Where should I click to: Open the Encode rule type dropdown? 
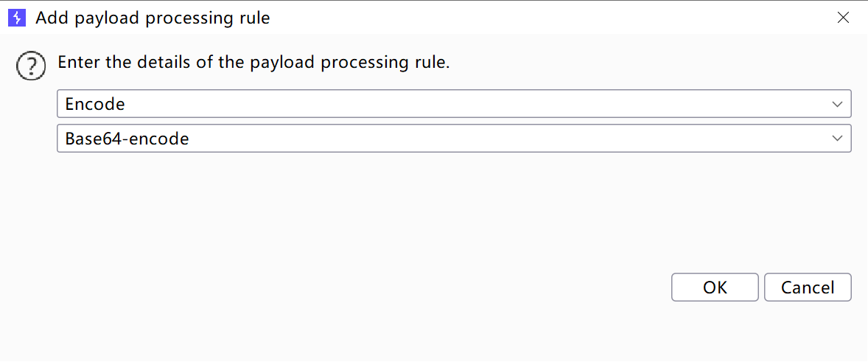coord(453,104)
